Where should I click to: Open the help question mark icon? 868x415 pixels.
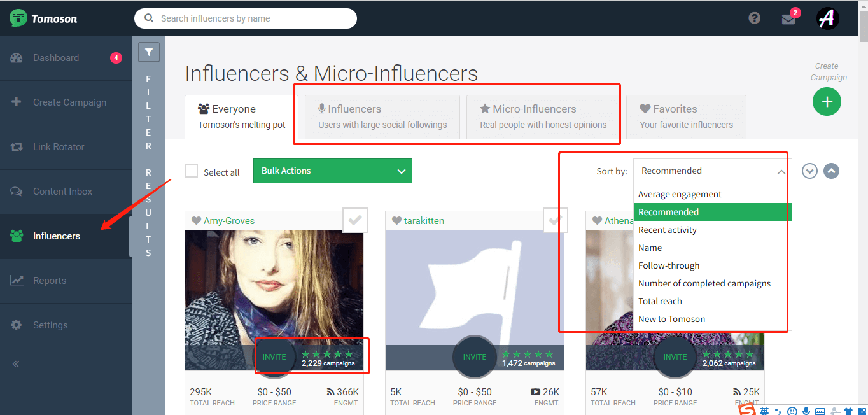point(755,18)
